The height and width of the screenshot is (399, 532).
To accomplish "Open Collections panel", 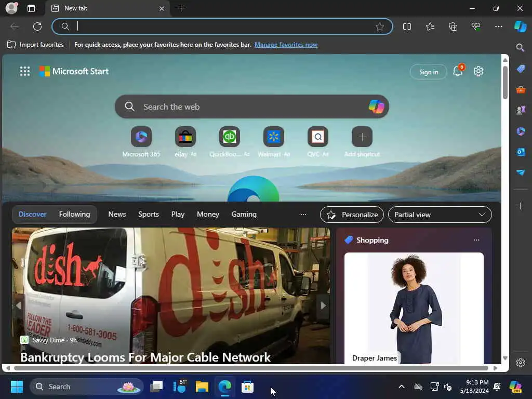I will [453, 26].
